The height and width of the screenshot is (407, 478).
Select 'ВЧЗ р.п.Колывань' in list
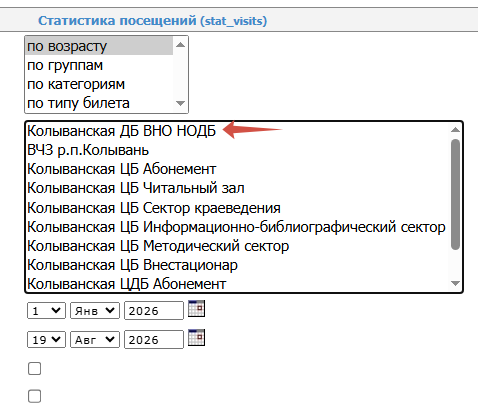pos(237,150)
